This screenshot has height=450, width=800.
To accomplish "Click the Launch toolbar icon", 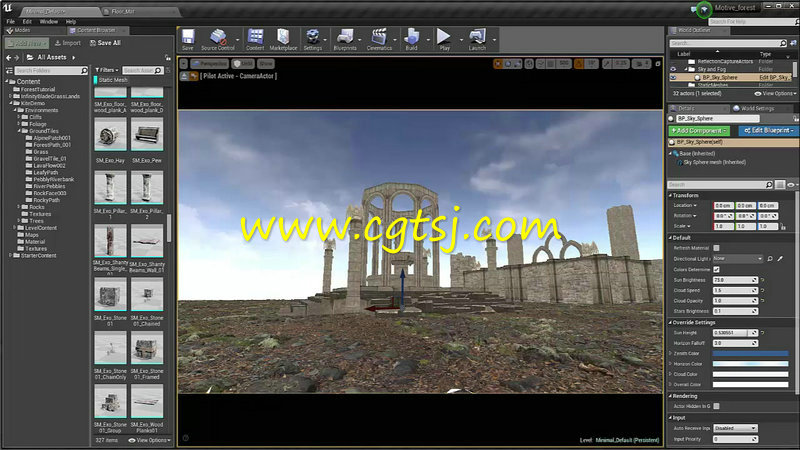I will coord(477,39).
